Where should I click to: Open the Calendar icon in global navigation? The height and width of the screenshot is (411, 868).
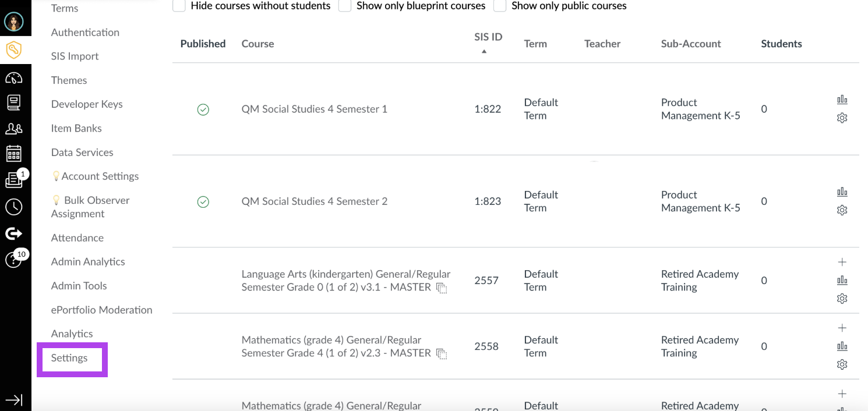click(x=14, y=154)
